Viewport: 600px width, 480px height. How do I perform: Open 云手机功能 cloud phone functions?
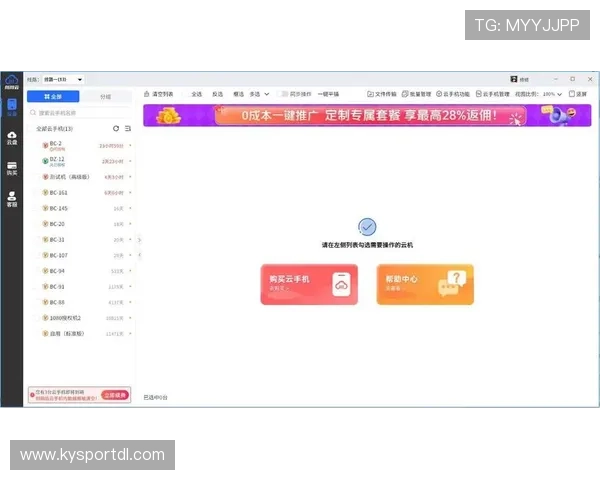click(x=453, y=94)
